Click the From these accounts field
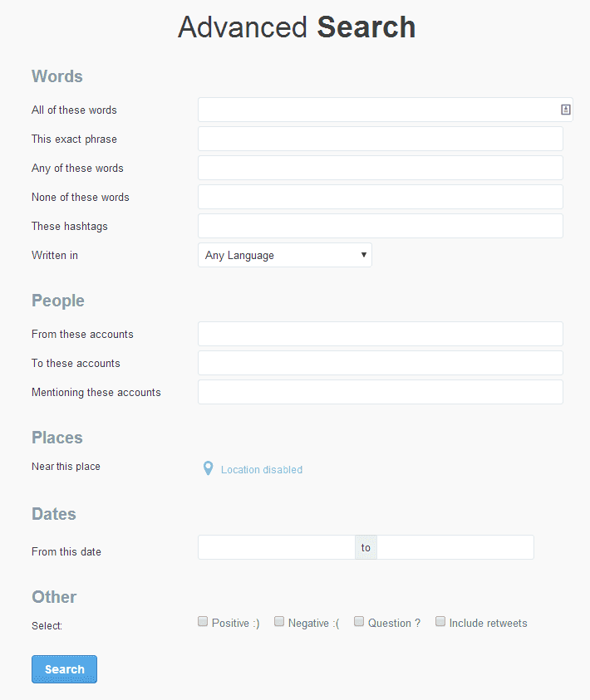This screenshot has height=700, width=590. click(x=381, y=334)
